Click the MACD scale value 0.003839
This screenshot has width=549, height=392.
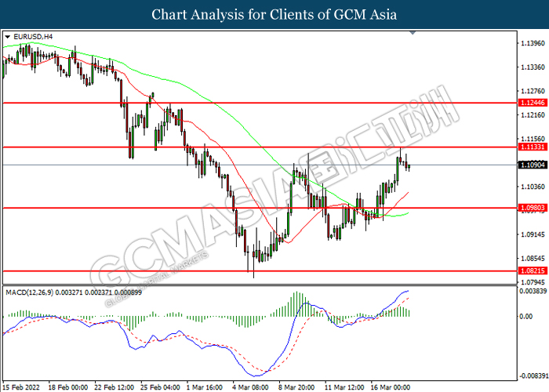533,291
